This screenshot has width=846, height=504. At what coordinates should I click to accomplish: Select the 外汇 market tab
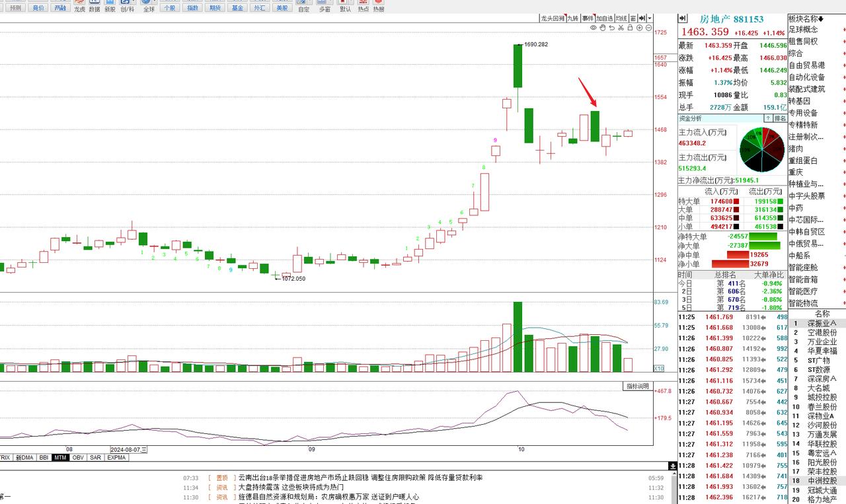coord(260,8)
